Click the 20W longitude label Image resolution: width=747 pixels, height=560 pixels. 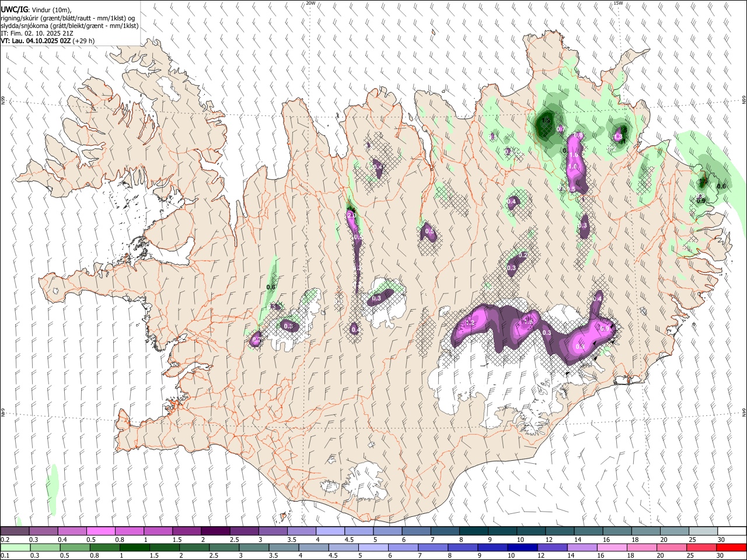[311, 3]
